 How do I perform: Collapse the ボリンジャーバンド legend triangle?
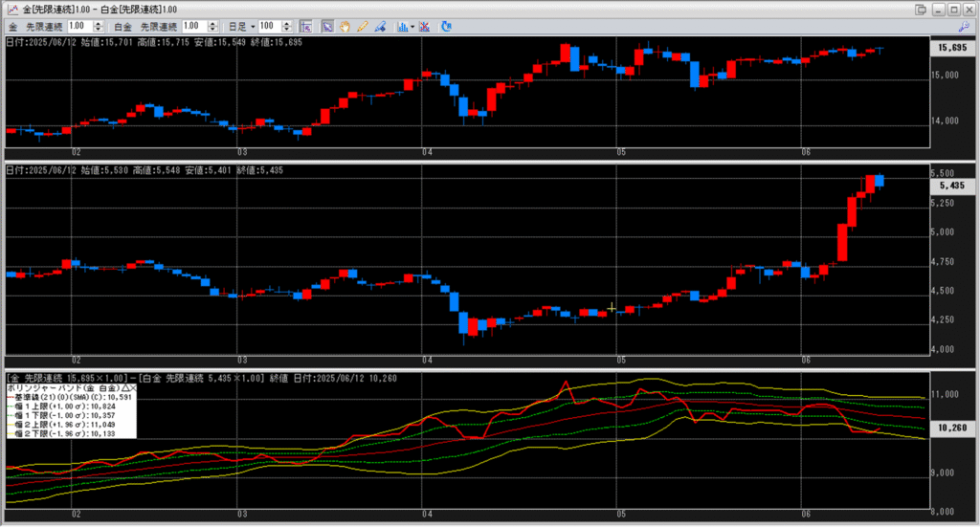[124, 389]
